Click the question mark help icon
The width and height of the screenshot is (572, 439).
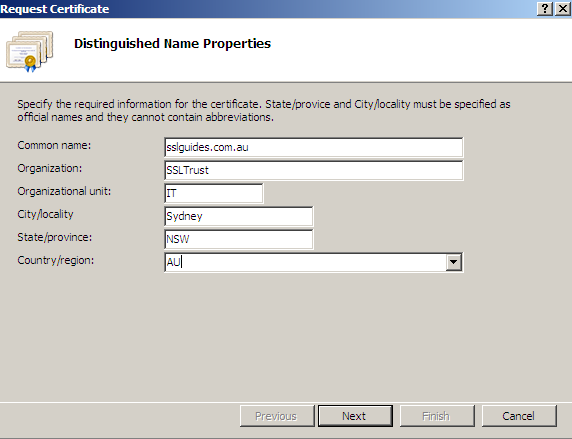545,8
